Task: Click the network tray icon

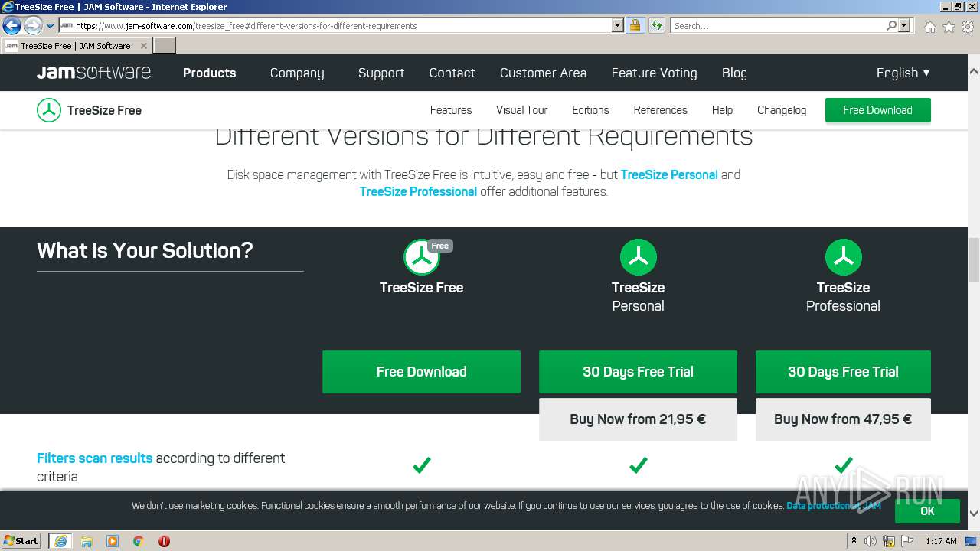Action: tap(889, 541)
